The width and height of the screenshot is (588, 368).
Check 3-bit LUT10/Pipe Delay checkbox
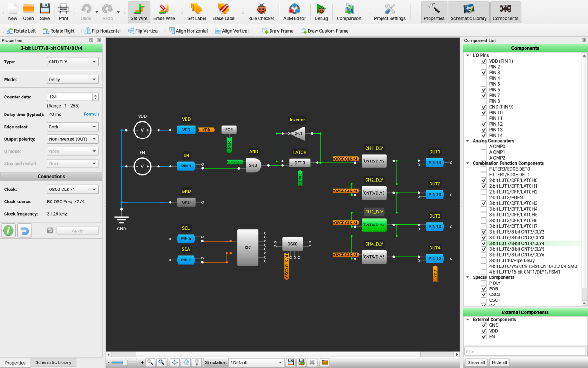[x=484, y=260]
